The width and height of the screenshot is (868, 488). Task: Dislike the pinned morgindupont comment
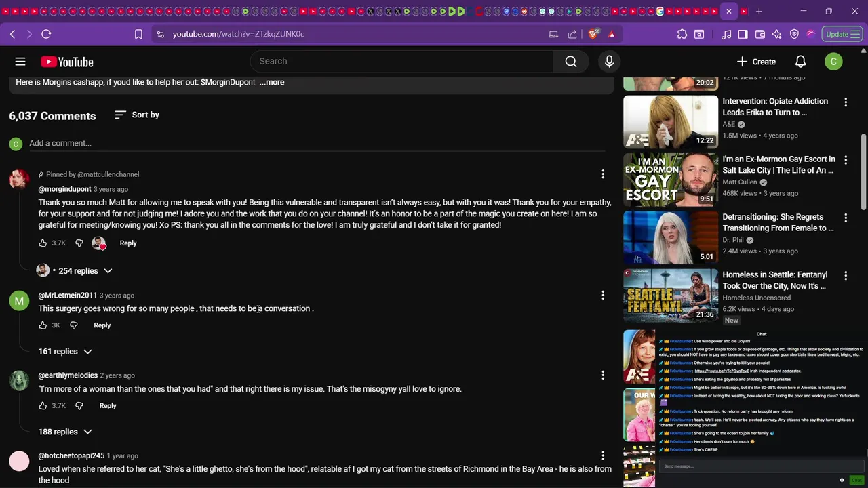[79, 243]
